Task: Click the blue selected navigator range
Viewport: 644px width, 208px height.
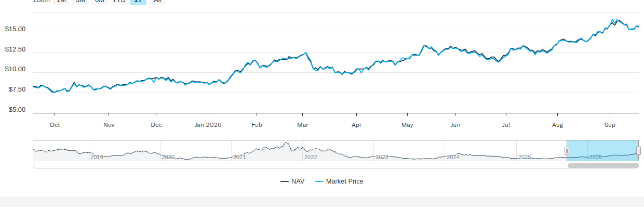Action: tap(602, 151)
